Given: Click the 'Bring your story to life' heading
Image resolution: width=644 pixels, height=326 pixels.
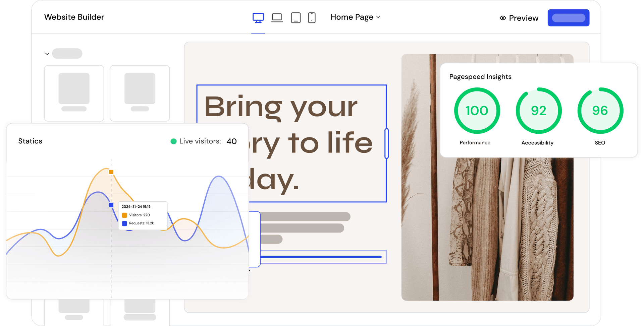Looking at the screenshot, I should [x=291, y=143].
